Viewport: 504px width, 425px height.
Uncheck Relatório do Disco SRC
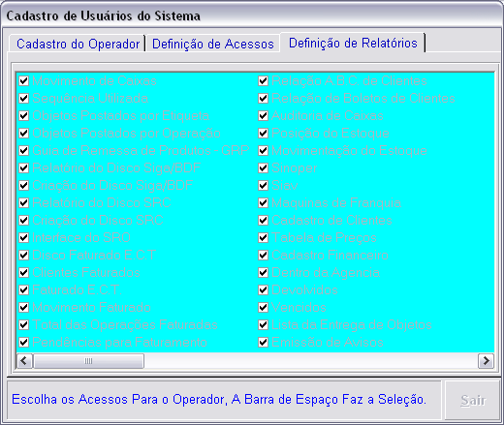pyautogui.click(x=24, y=202)
